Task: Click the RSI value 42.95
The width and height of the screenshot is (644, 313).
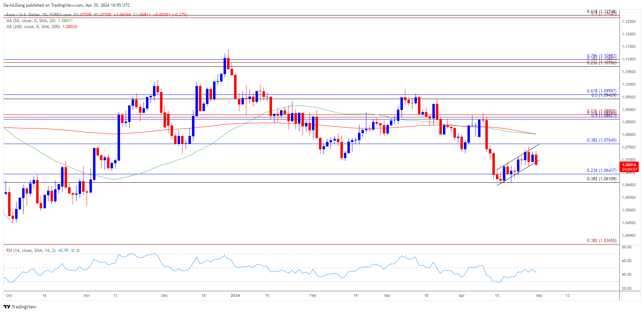Action: [x=63, y=250]
